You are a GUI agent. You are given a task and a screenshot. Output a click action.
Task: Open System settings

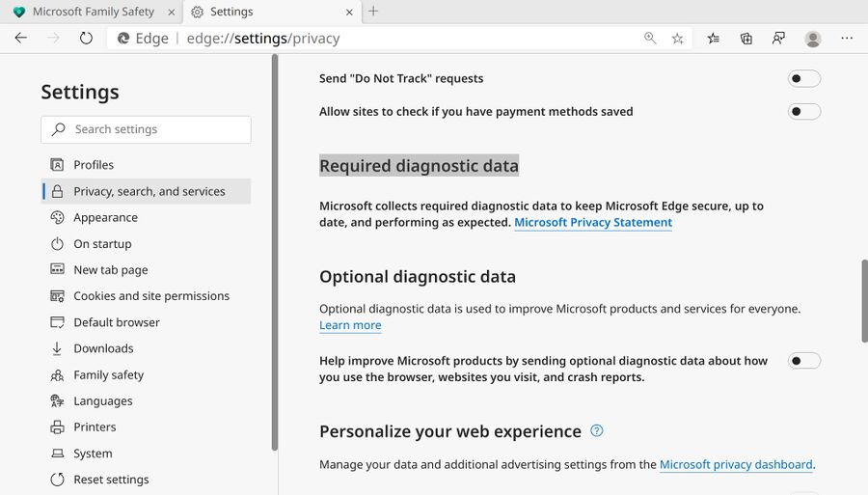147,454
